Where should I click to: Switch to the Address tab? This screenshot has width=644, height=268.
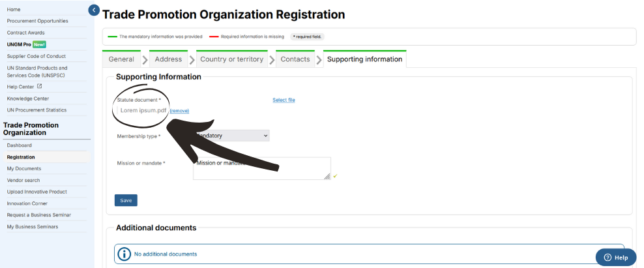(x=168, y=59)
